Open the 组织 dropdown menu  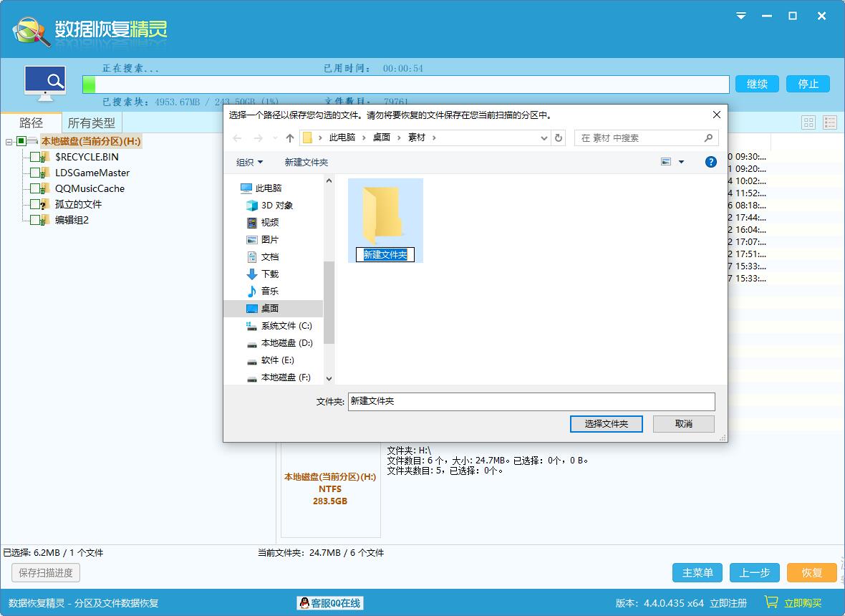coord(249,162)
